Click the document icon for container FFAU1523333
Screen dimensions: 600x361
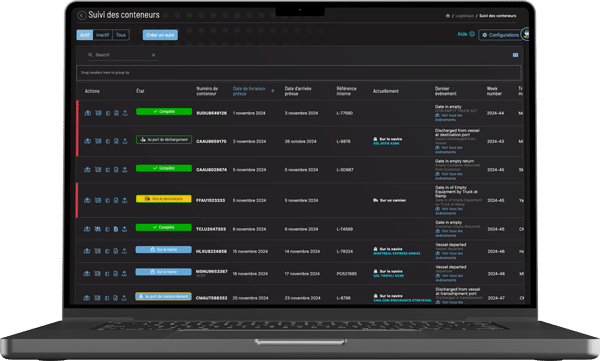click(116, 200)
